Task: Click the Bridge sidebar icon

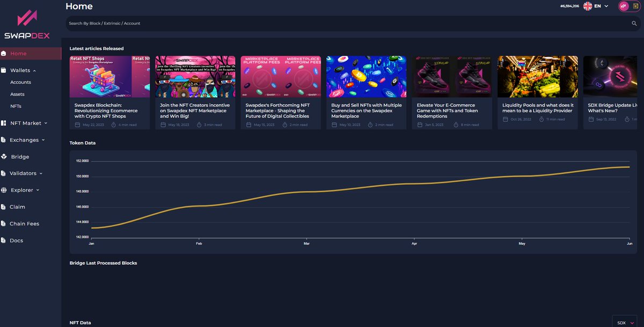Action: pos(4,157)
